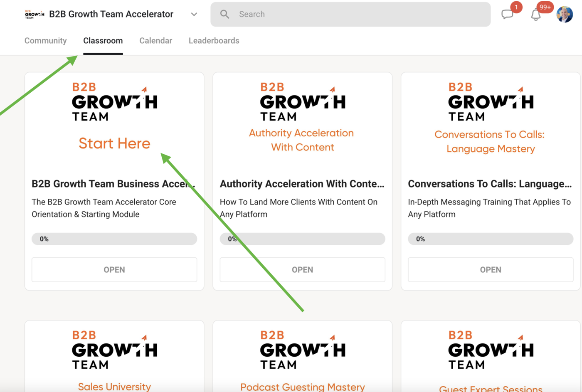Click the search magnifier icon
This screenshot has width=582, height=392.
(x=225, y=15)
